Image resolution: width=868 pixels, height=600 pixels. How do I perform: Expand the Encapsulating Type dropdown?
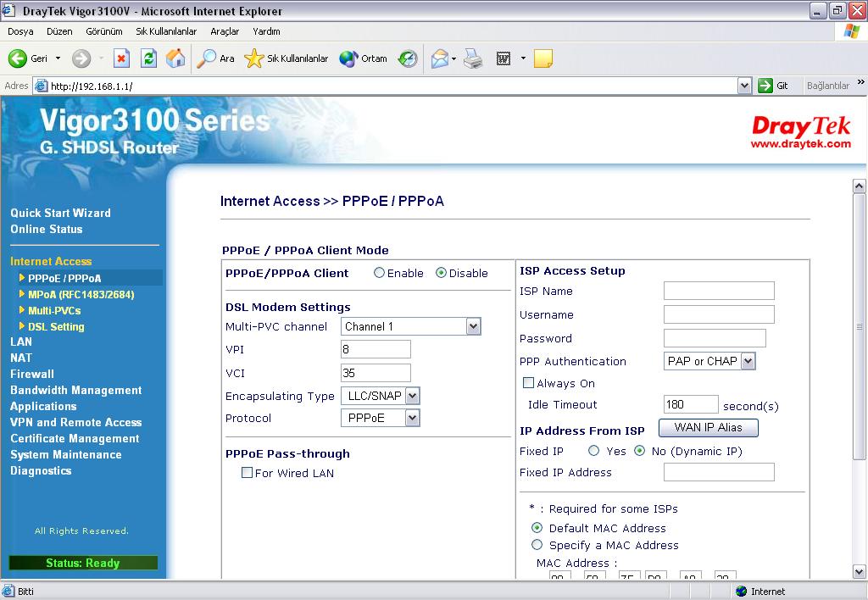[x=412, y=396]
